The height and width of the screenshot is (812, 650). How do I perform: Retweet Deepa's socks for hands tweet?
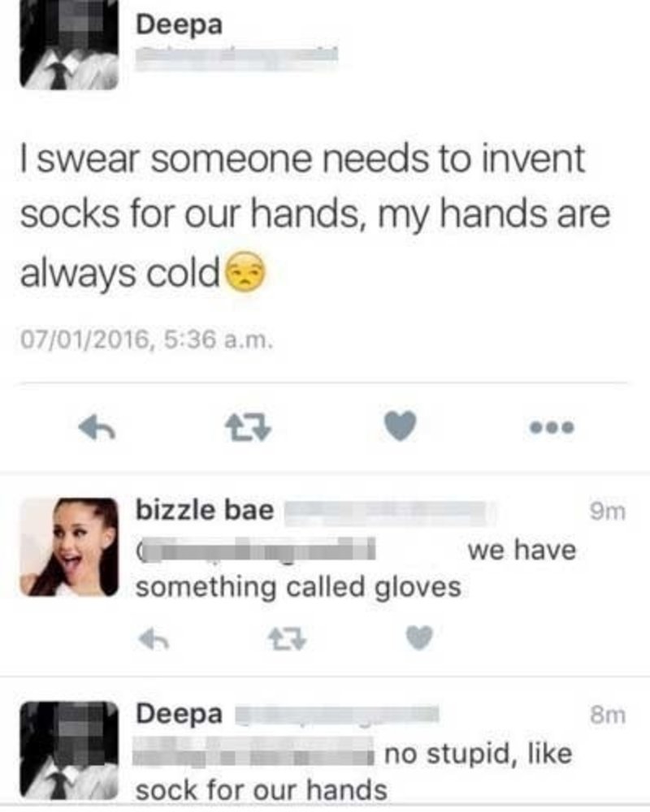click(249, 427)
